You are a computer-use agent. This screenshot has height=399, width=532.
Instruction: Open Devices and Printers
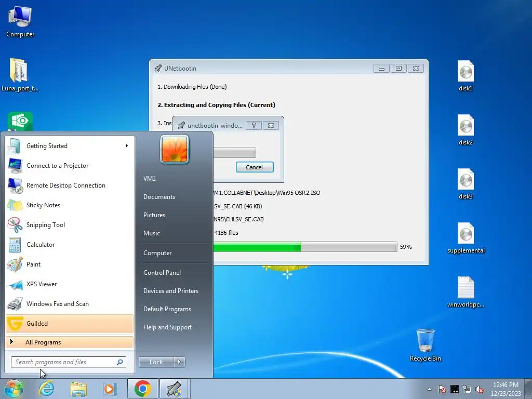pyautogui.click(x=170, y=291)
